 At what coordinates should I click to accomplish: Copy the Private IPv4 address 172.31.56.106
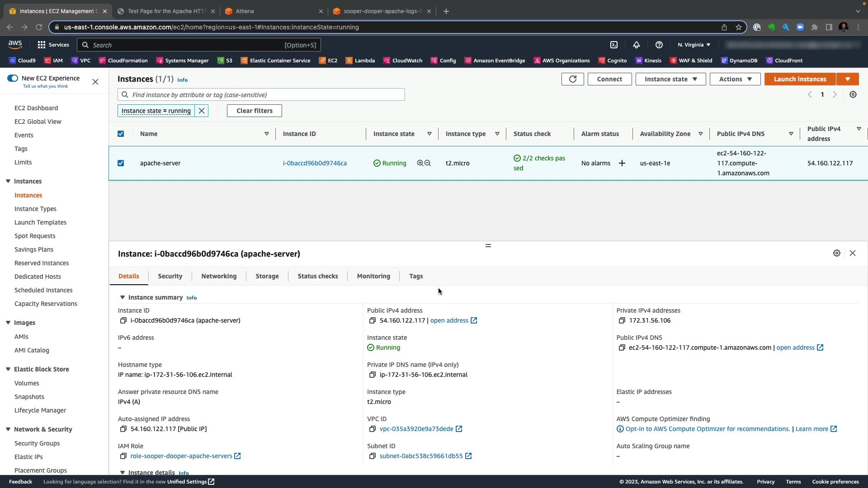pos(622,320)
